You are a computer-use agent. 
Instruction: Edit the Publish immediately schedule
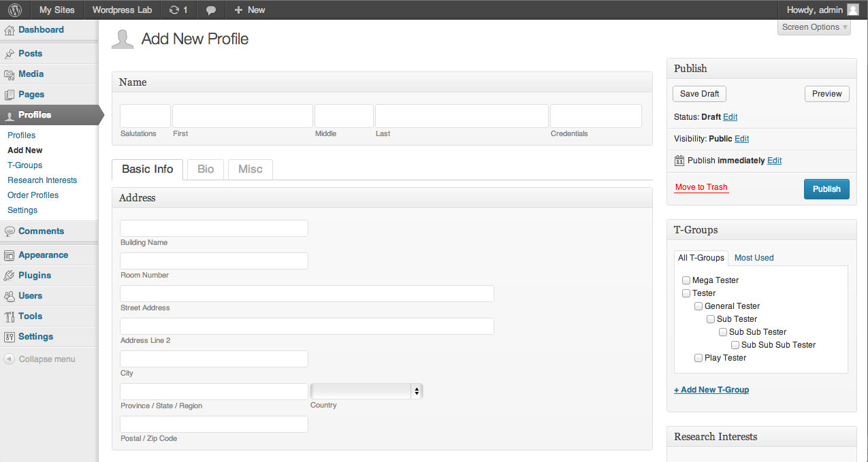(x=774, y=161)
